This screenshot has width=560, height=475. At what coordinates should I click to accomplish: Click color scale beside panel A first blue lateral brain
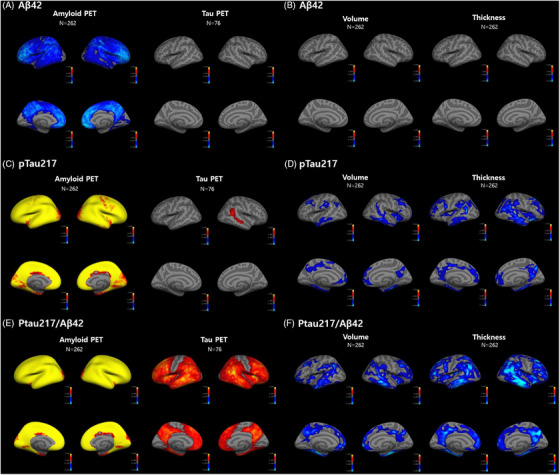(71, 74)
